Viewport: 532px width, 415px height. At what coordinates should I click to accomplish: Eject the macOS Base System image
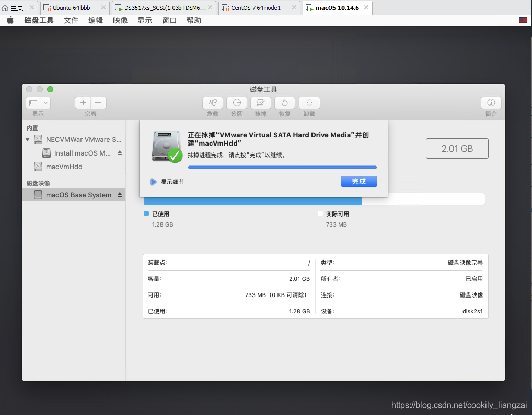coord(120,195)
